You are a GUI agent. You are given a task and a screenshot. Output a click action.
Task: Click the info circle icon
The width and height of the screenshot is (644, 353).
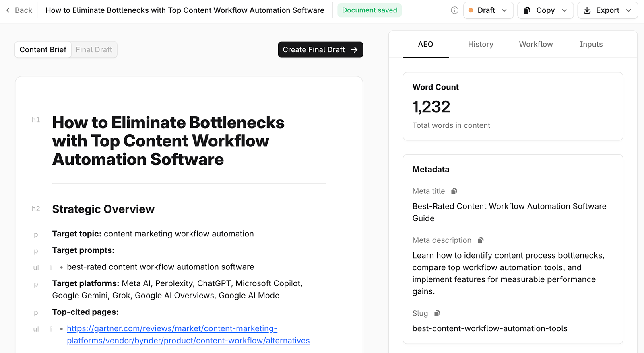(x=454, y=10)
